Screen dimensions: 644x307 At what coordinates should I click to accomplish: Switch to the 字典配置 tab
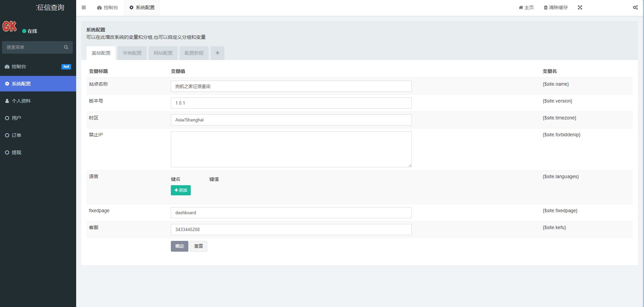click(x=132, y=53)
